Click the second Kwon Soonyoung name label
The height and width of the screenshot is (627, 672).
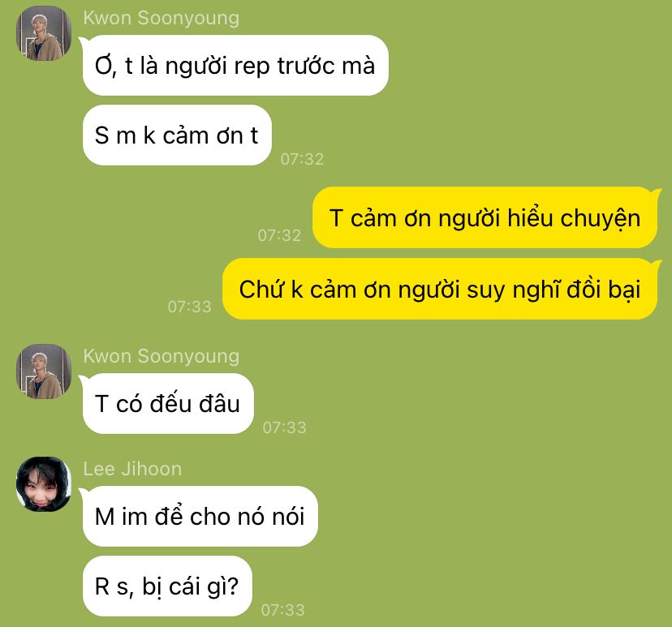[162, 357]
